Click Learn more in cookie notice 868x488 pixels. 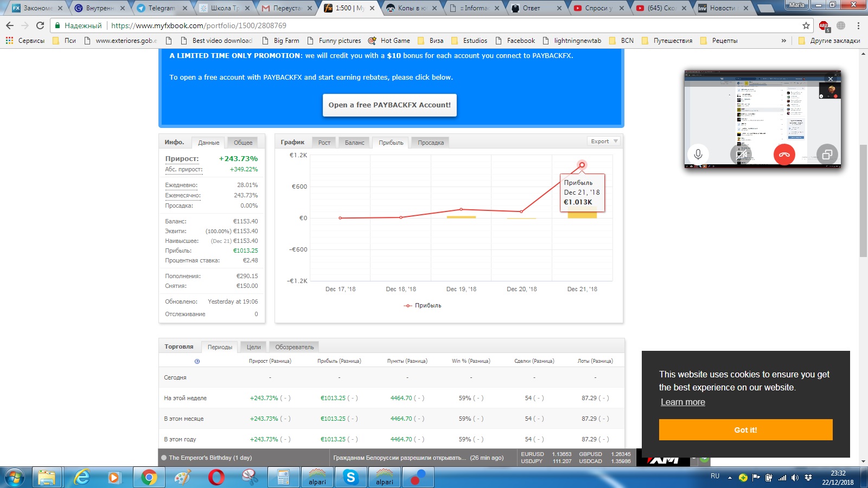point(683,402)
